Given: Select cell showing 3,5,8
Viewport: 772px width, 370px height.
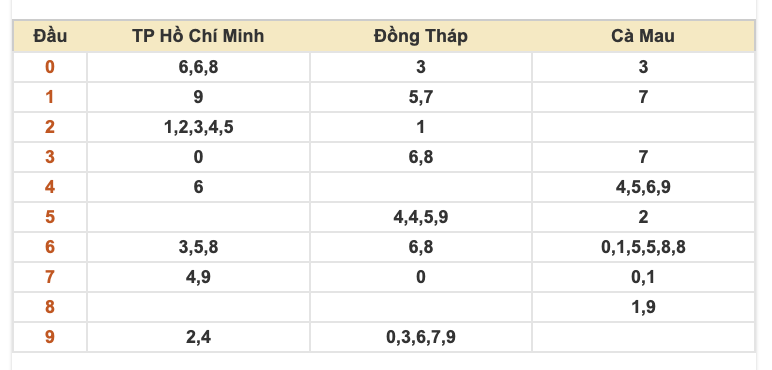Looking at the screenshot, I should [x=198, y=247].
